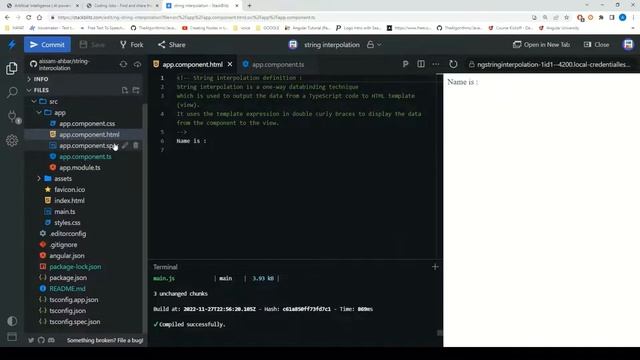Click browser back arrow
This screenshot has width=640, height=360.
coord(7,18)
